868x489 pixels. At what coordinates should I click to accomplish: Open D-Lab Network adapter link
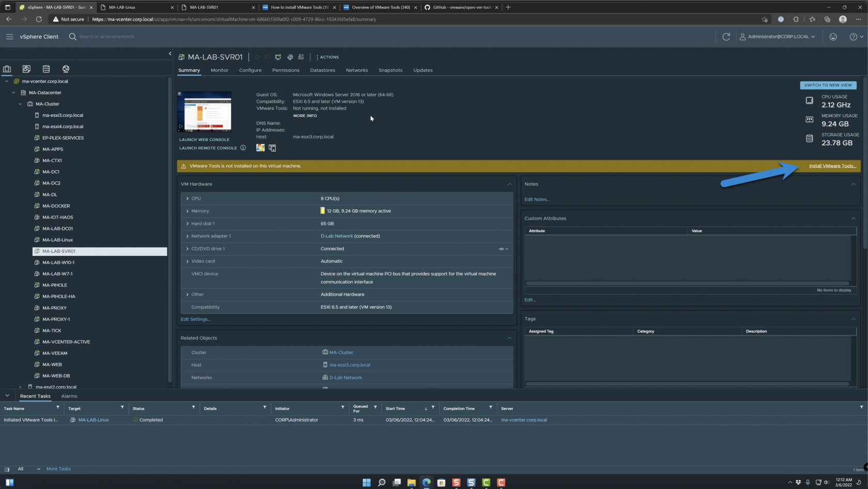pyautogui.click(x=337, y=236)
